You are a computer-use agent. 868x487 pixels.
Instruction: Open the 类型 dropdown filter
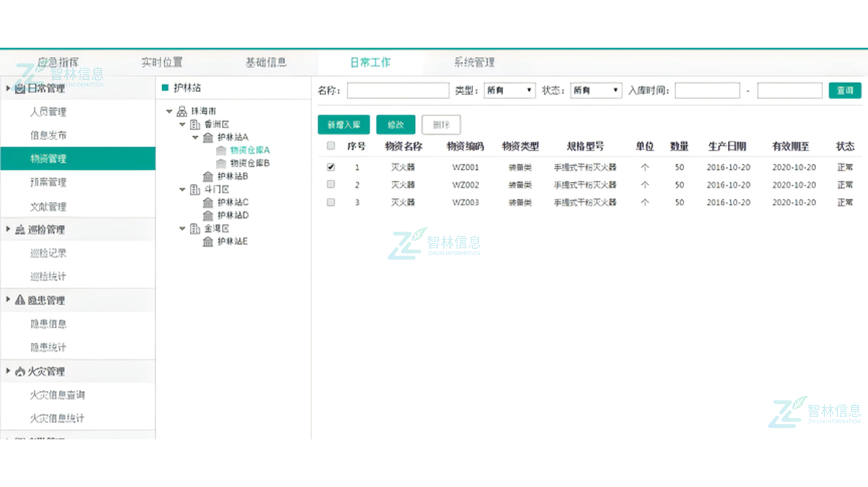point(510,91)
